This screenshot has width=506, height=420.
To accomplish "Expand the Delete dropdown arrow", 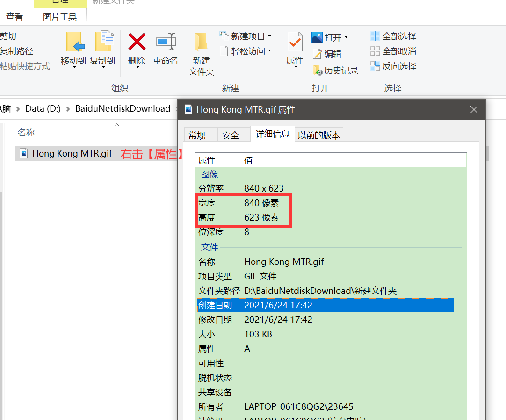I will pyautogui.click(x=137, y=67).
